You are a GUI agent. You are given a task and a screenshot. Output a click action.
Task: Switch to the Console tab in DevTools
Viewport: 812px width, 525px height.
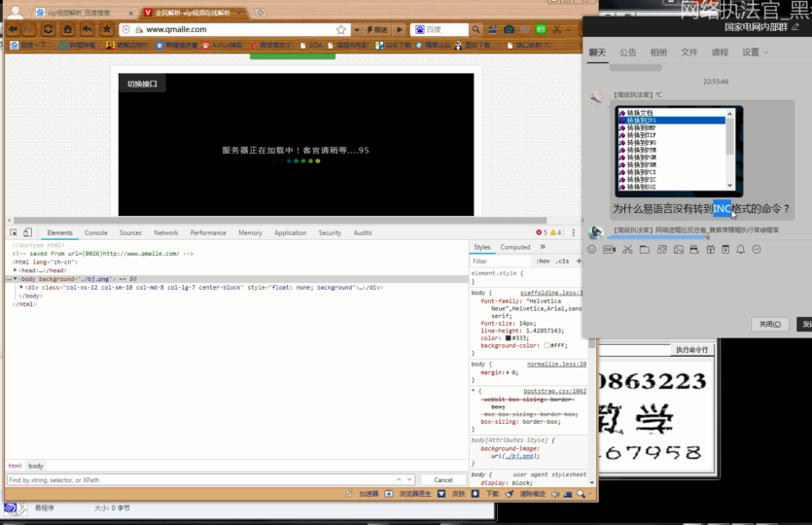(95, 233)
